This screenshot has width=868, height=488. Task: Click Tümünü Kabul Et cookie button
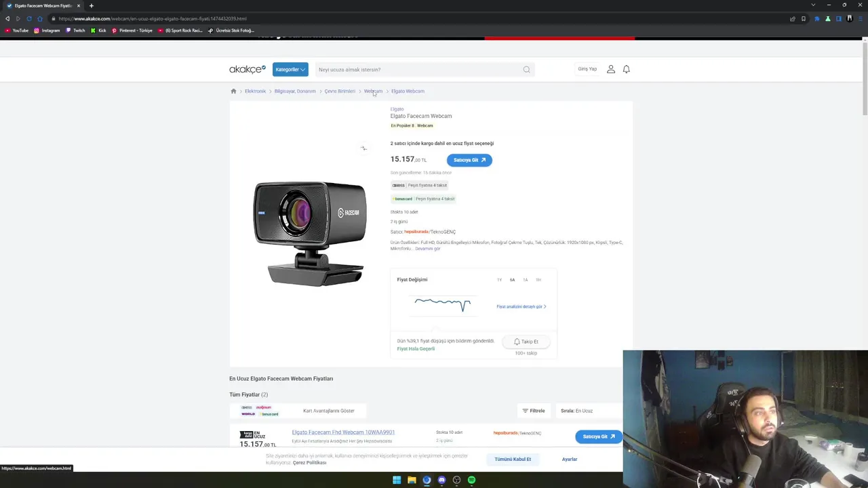[x=513, y=459]
